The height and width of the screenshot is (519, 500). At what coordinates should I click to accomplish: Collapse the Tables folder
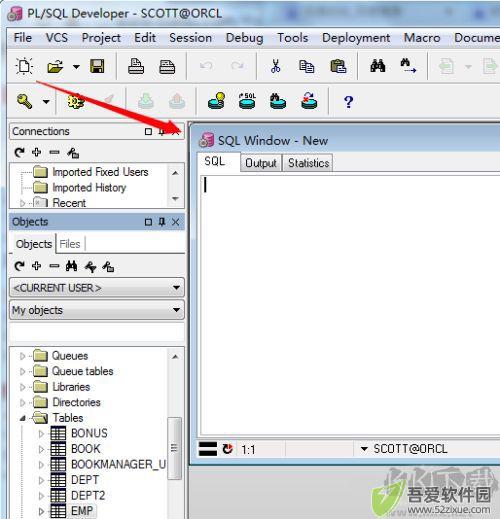22,418
